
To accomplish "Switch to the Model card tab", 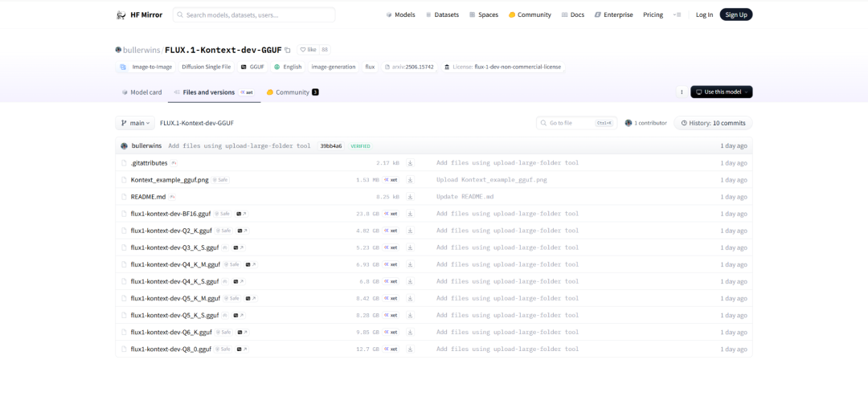I will (141, 92).
